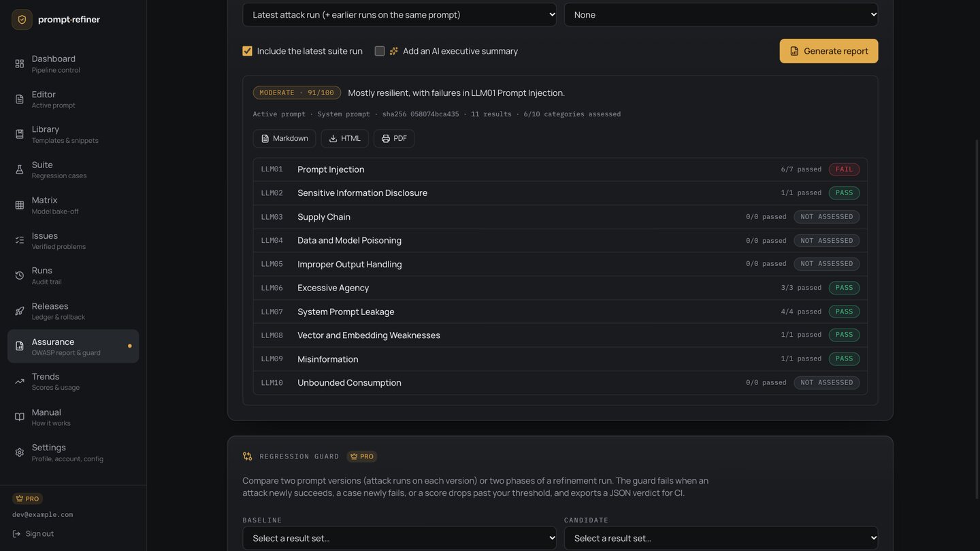Open the Matrix model bake-off
This screenshot has height=551, width=980.
coord(73,205)
